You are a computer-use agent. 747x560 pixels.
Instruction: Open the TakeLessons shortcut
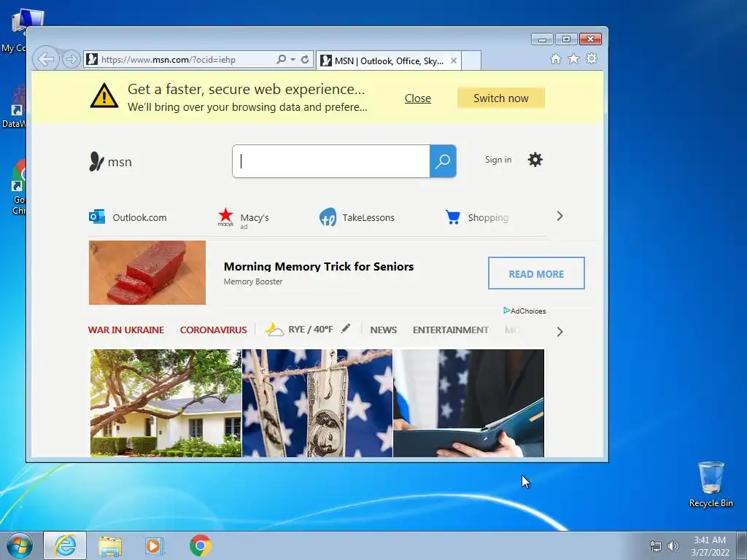(368, 217)
